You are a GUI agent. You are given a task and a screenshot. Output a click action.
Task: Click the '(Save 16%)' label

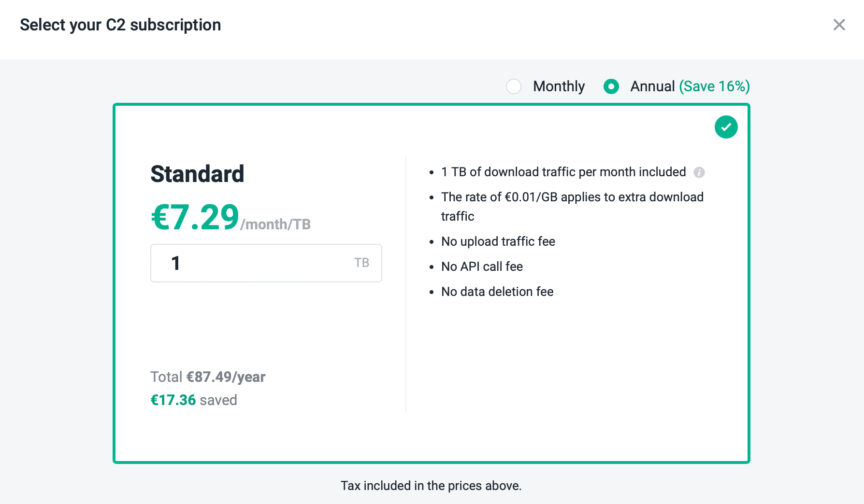point(714,86)
